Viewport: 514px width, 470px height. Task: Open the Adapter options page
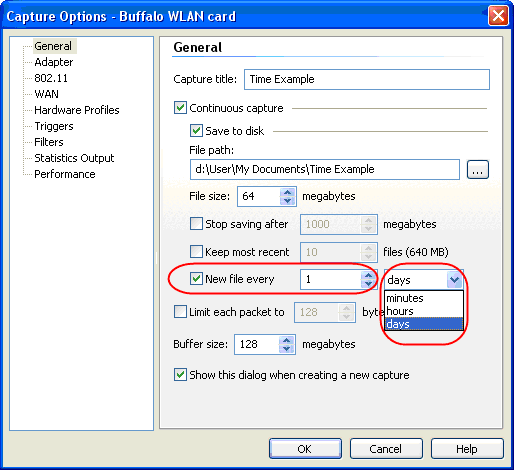click(x=54, y=62)
